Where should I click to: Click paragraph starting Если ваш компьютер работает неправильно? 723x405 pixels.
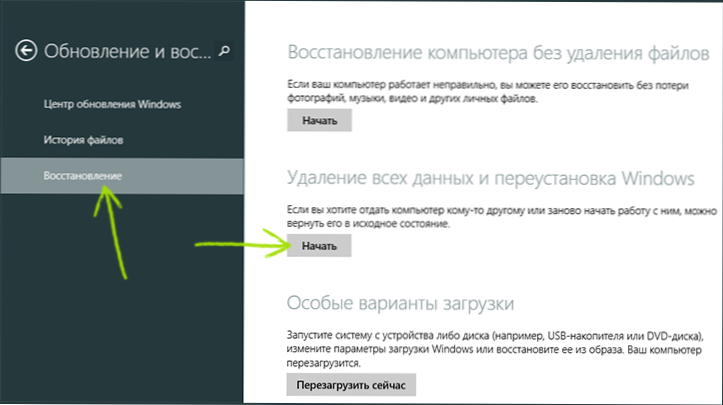pyautogui.click(x=488, y=92)
